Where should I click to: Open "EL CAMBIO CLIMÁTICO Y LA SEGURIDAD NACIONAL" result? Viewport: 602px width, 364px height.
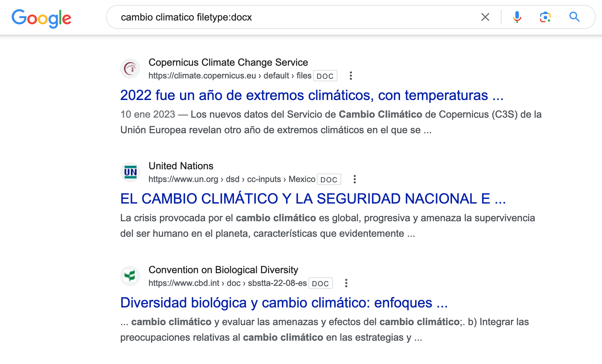coord(313,199)
